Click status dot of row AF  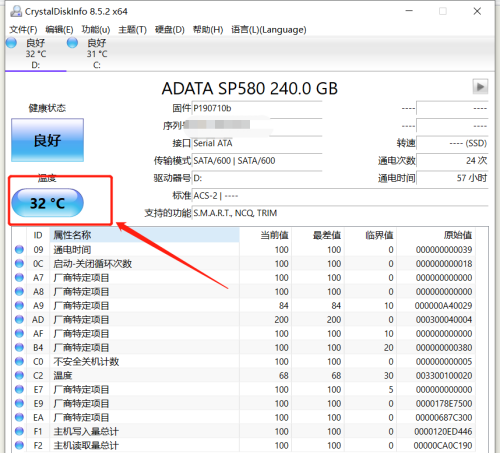click(x=19, y=333)
